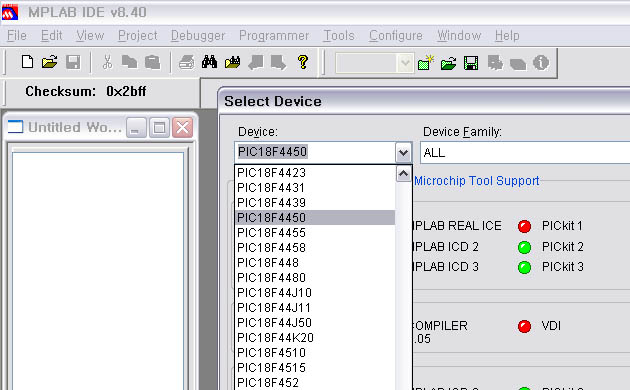
Task: Click the Print toolbar icon
Action: (x=186, y=62)
